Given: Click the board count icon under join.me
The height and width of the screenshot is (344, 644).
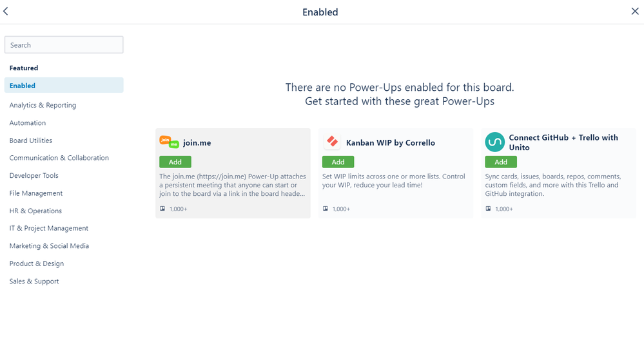Looking at the screenshot, I should (162, 209).
